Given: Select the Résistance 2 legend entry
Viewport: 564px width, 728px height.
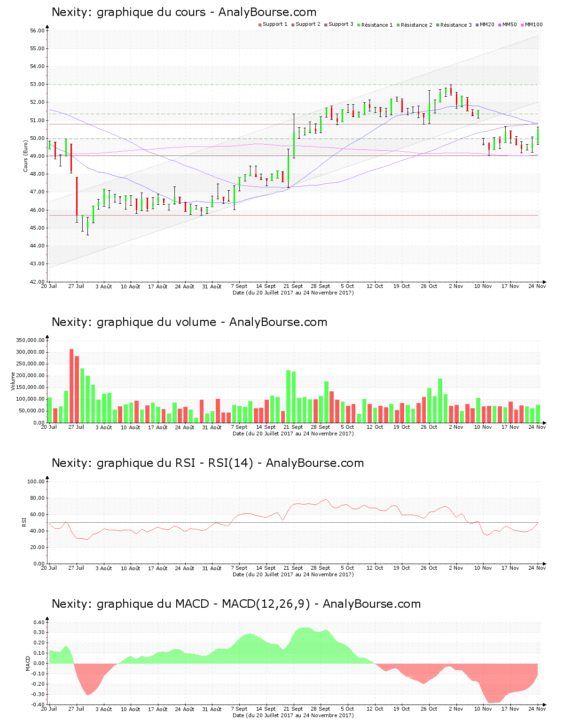Looking at the screenshot, I should click(415, 25).
